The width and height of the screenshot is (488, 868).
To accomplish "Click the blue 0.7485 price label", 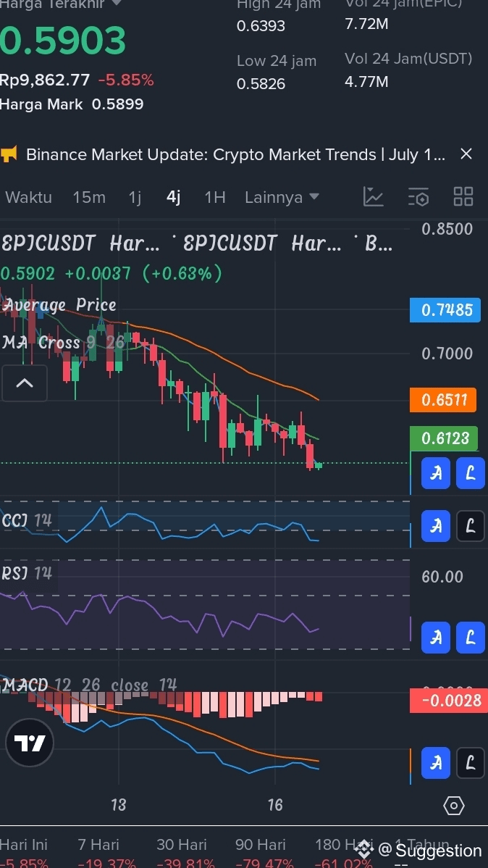I will (445, 310).
